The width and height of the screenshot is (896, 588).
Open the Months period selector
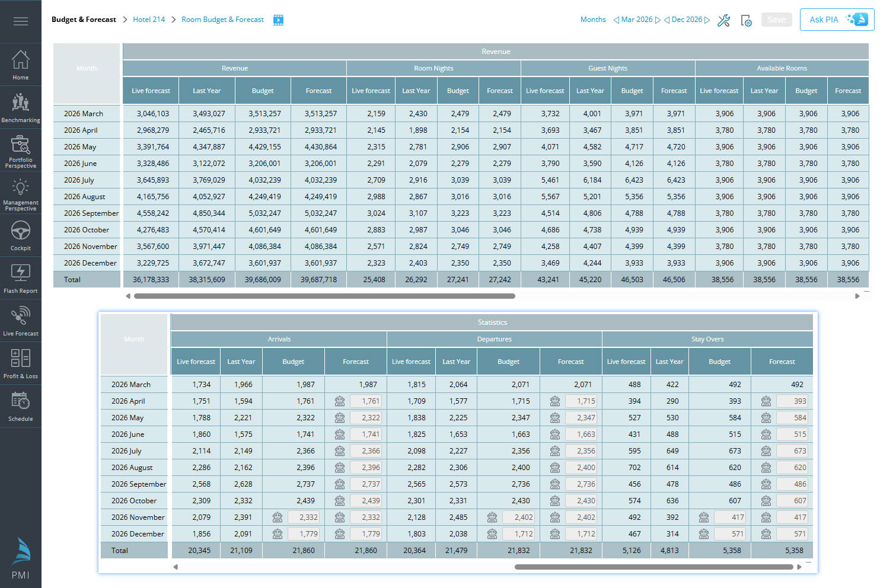click(593, 20)
